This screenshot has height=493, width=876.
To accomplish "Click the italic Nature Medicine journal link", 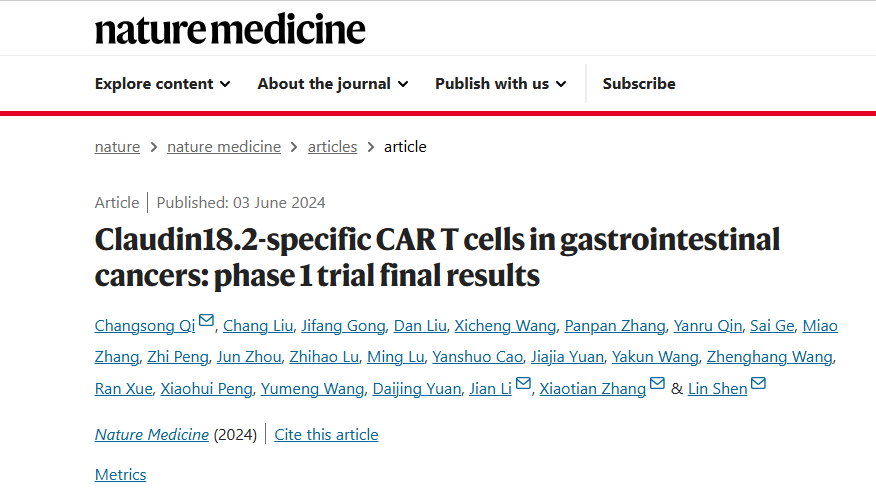I will tap(152, 434).
